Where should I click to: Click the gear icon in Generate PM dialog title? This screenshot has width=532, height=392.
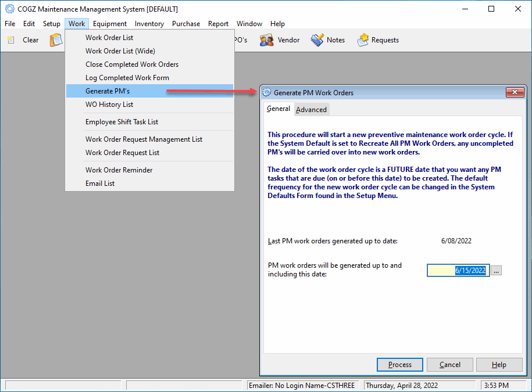(x=267, y=92)
